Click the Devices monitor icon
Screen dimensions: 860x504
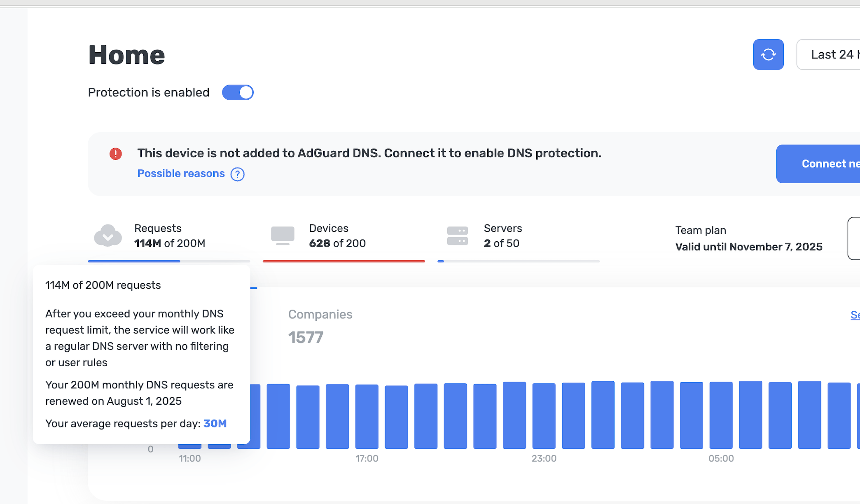click(283, 236)
